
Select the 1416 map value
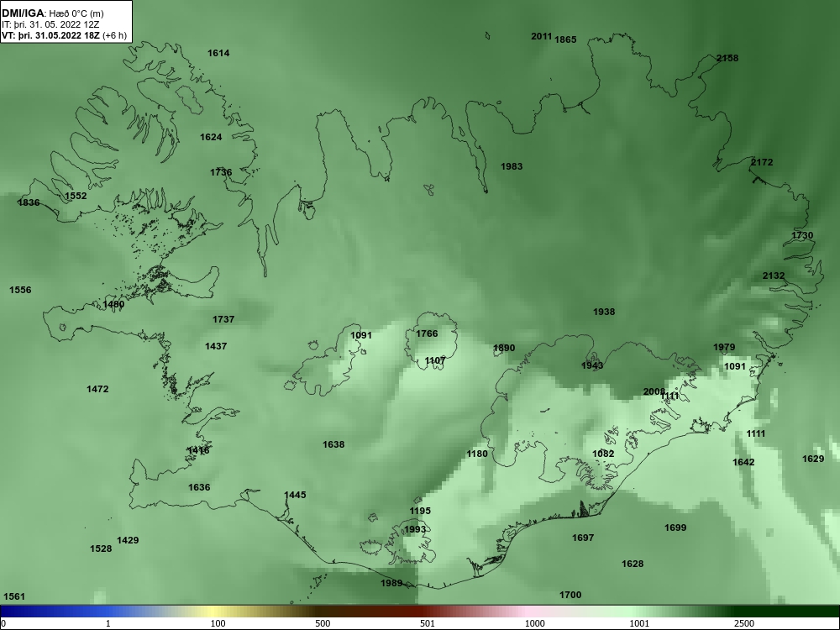198,451
